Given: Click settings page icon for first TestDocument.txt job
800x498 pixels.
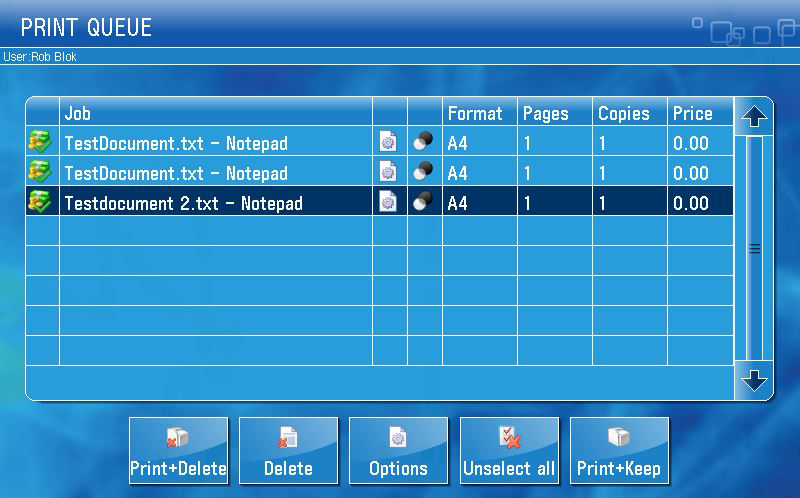Looking at the screenshot, I should [x=388, y=143].
